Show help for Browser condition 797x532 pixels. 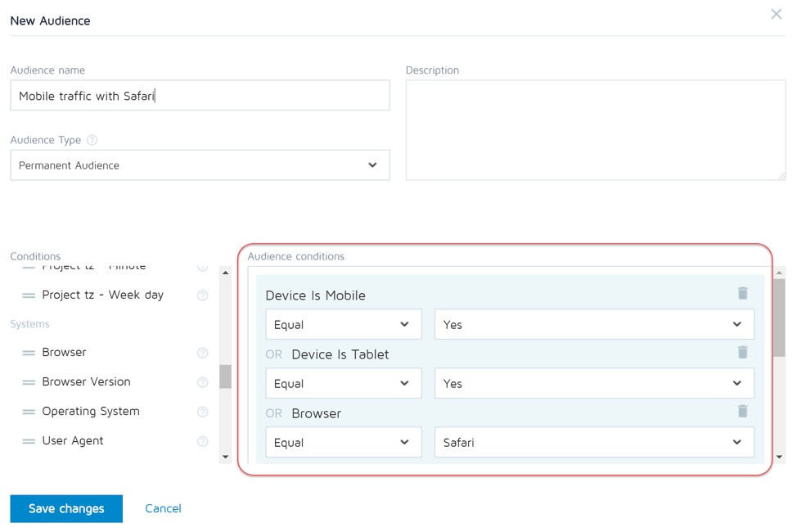click(202, 353)
